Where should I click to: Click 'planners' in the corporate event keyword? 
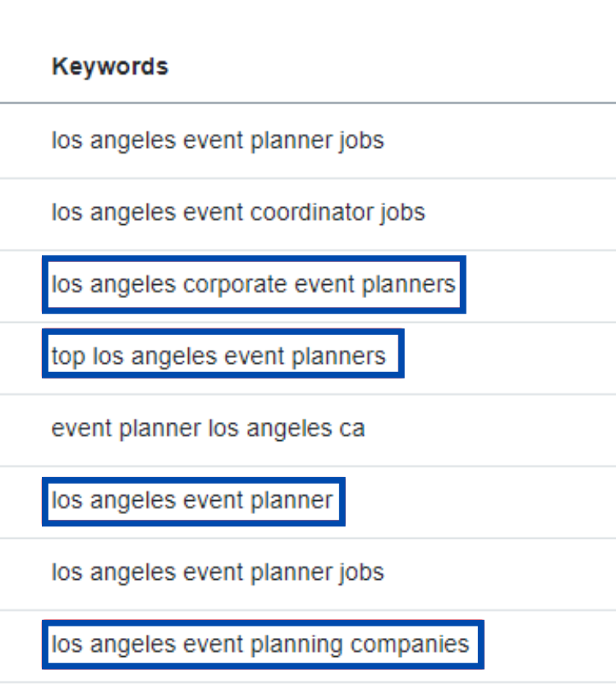(408, 285)
